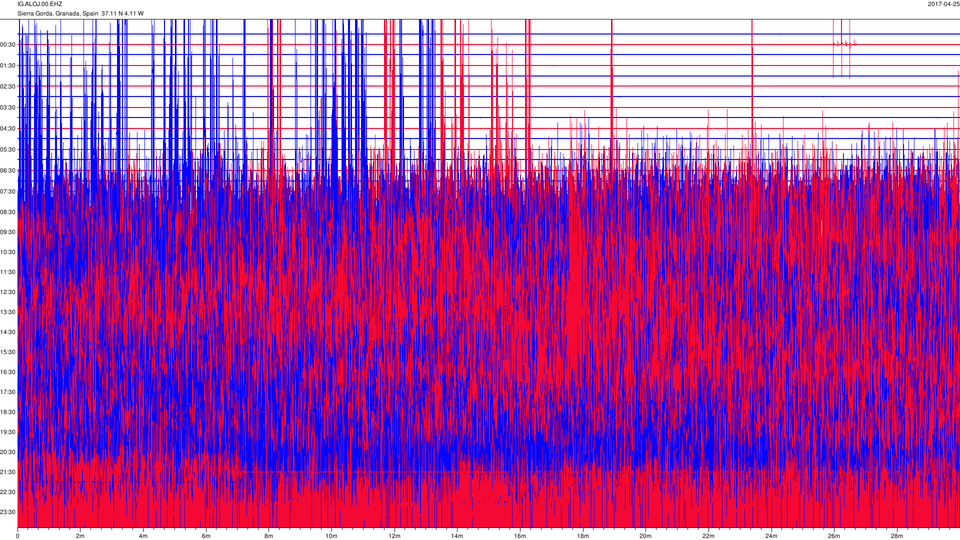Click the 0 minute axis tick label
The image size is (960, 540).
tap(18, 536)
